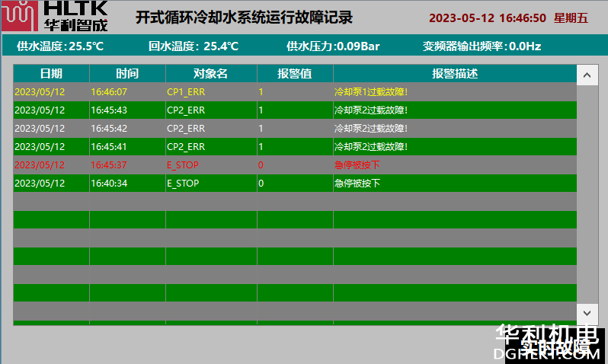
Task: Select the yellow CP1_ERR alarm row
Action: [x=295, y=92]
